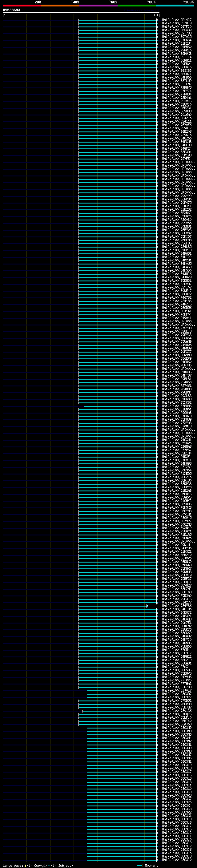Select hit label UniRef100_B4PSM8
The width and height of the screenshot is (197, 868).
point(177,142)
